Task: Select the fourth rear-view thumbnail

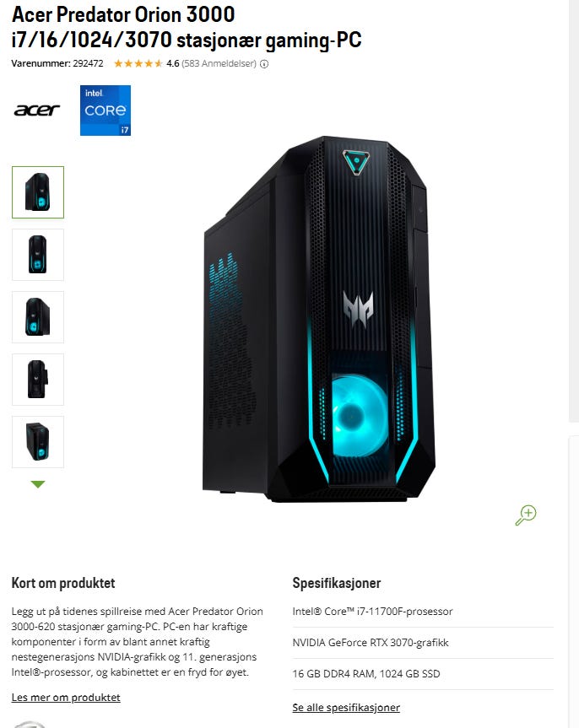Action: click(x=38, y=380)
